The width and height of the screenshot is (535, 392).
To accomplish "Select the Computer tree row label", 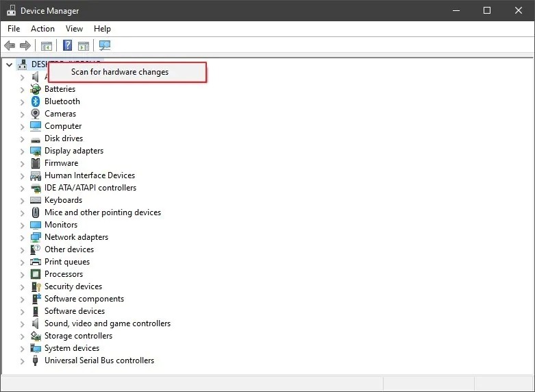I will pos(63,126).
